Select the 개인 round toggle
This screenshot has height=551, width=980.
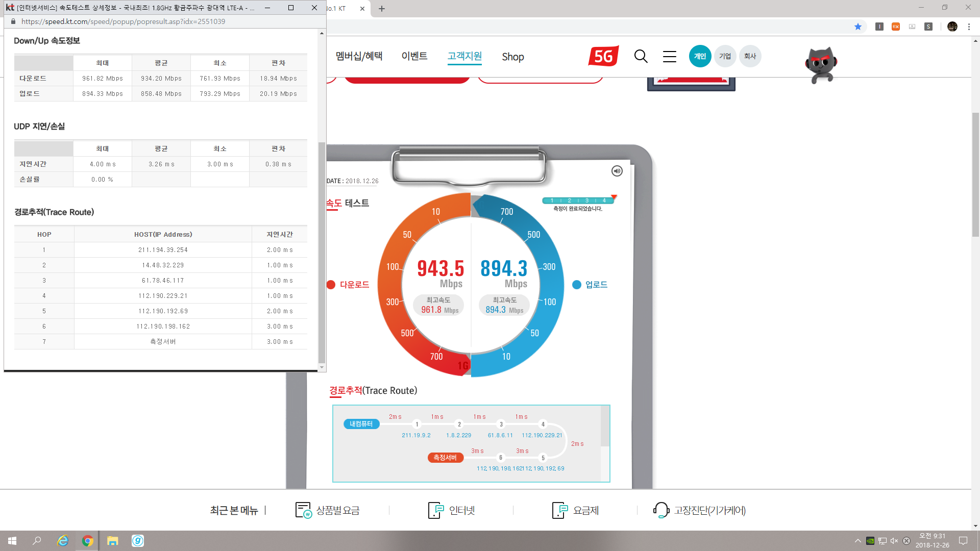pyautogui.click(x=700, y=56)
